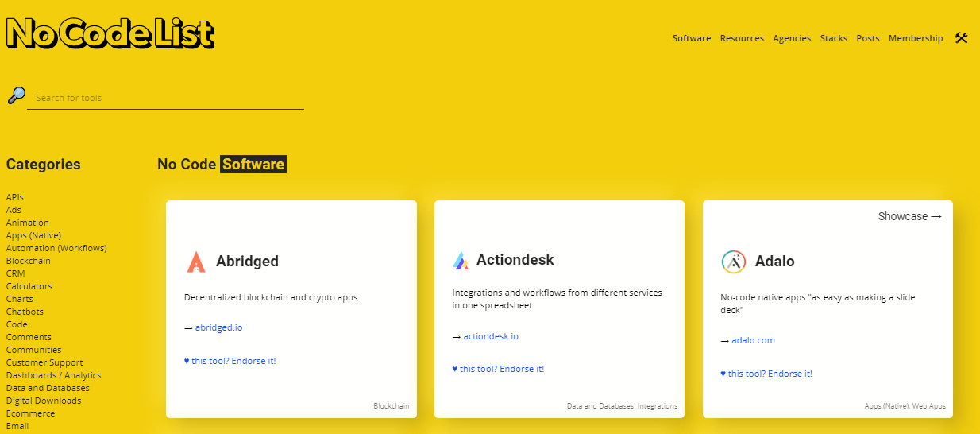Viewport: 980px width, 434px height.
Task: Click the Blockchain tag on Abridged card
Action: (392, 406)
